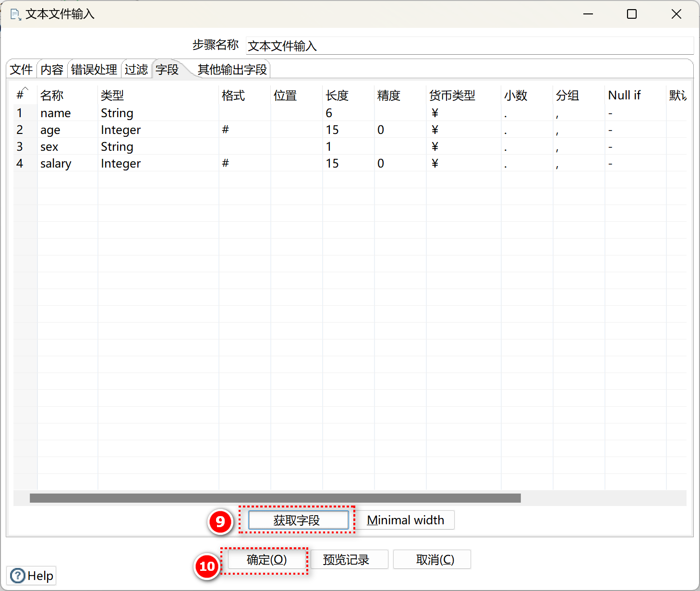
Task: Sort by the # column header
Action: (25, 95)
